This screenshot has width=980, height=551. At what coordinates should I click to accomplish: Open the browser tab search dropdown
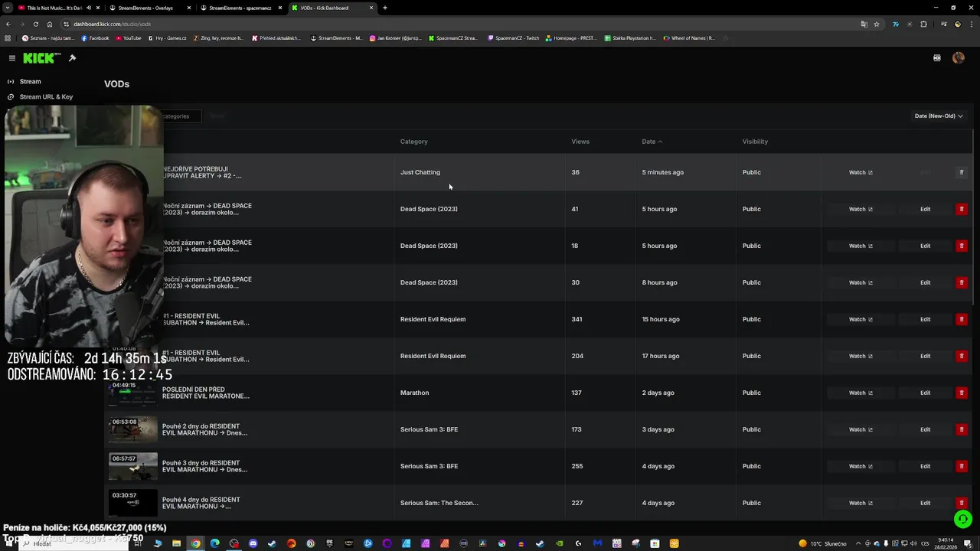[8, 8]
